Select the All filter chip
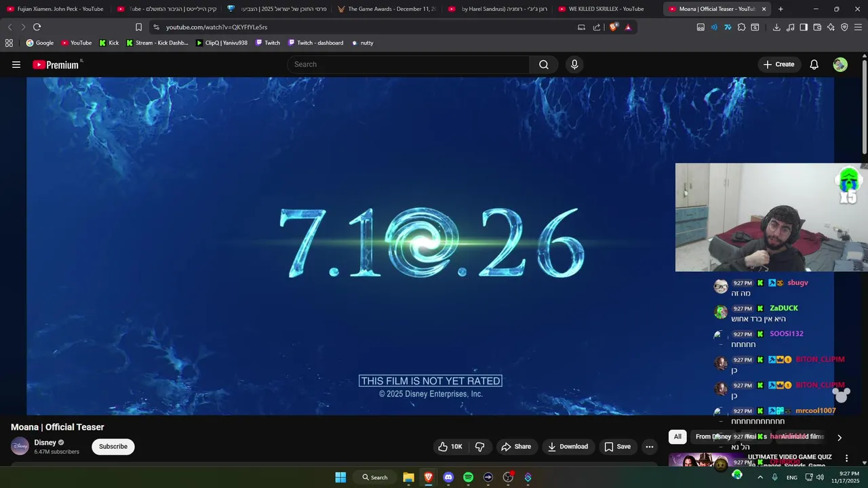868x488 pixels. 677,436
